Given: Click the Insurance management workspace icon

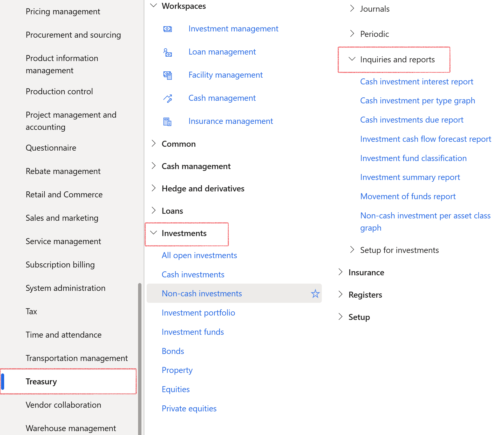Looking at the screenshot, I should tap(167, 122).
